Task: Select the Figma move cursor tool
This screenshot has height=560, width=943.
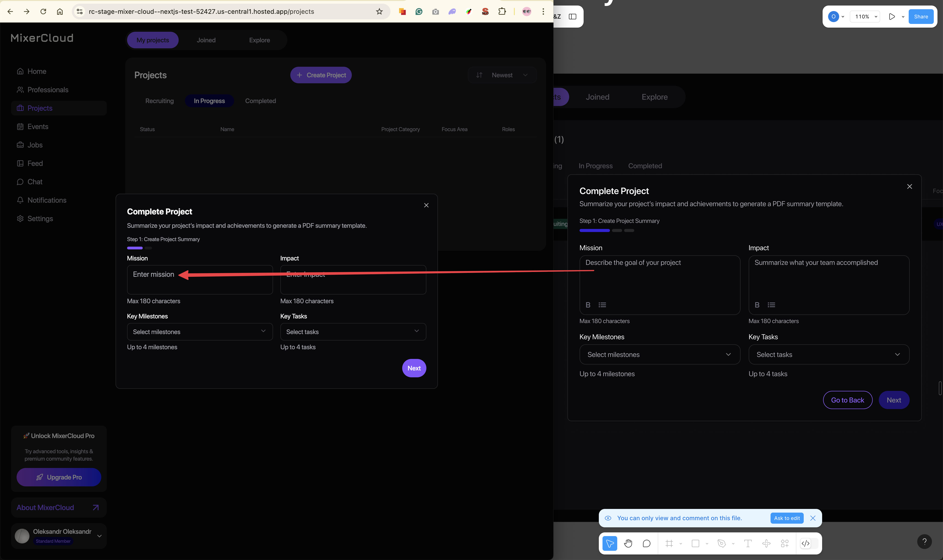Action: point(610,543)
